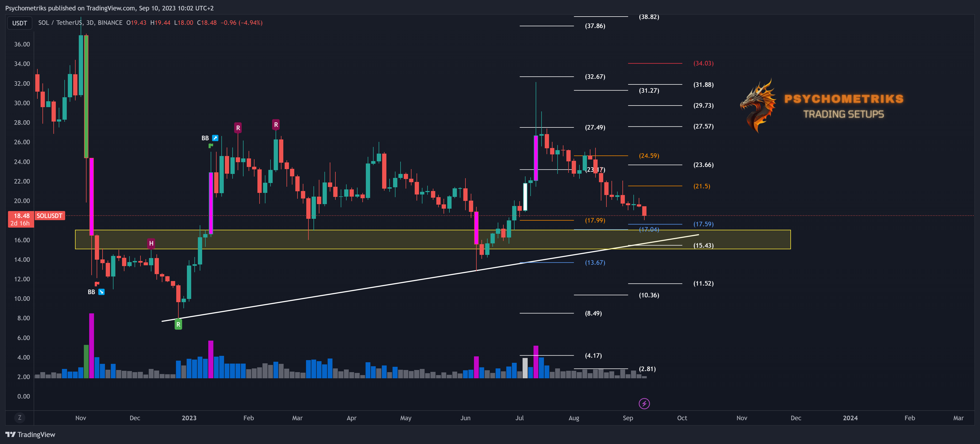Screen dimensions: 980x444
Task: Click the (37.86) level label
Action: (595, 26)
